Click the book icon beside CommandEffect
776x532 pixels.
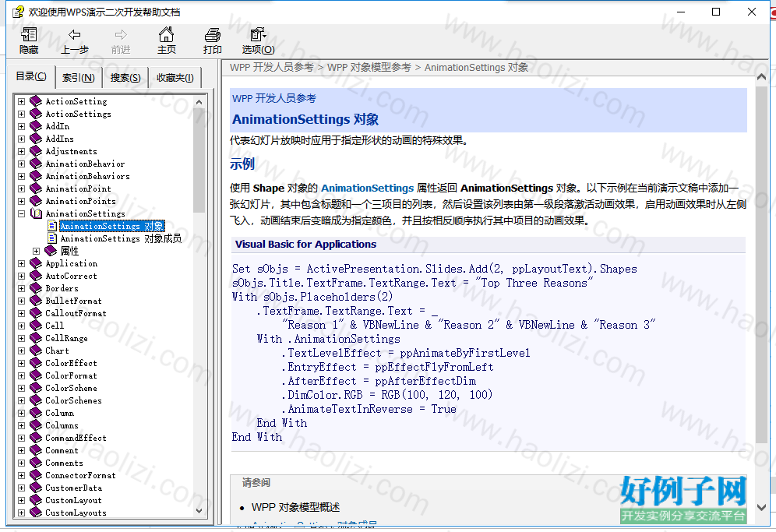click(36, 438)
